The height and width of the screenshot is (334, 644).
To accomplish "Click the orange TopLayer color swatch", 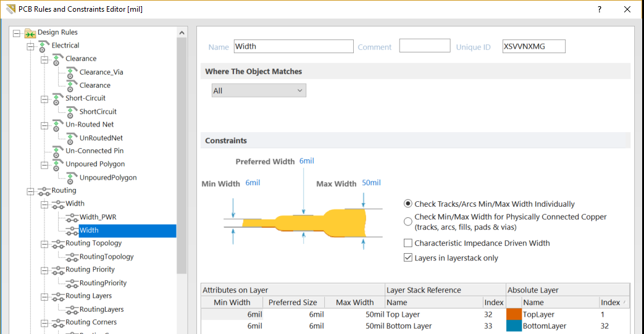I will tap(514, 314).
